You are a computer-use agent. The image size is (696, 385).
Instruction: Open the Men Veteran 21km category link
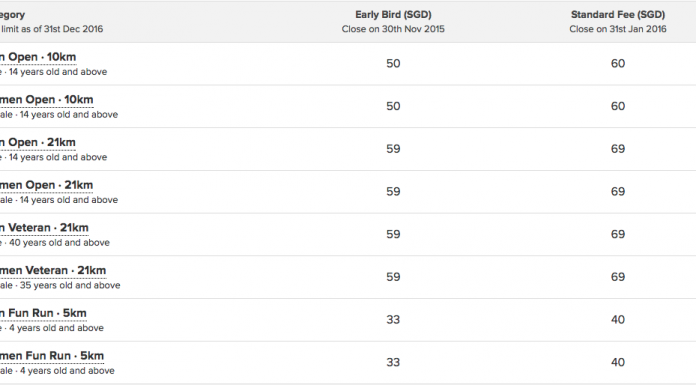(x=44, y=228)
